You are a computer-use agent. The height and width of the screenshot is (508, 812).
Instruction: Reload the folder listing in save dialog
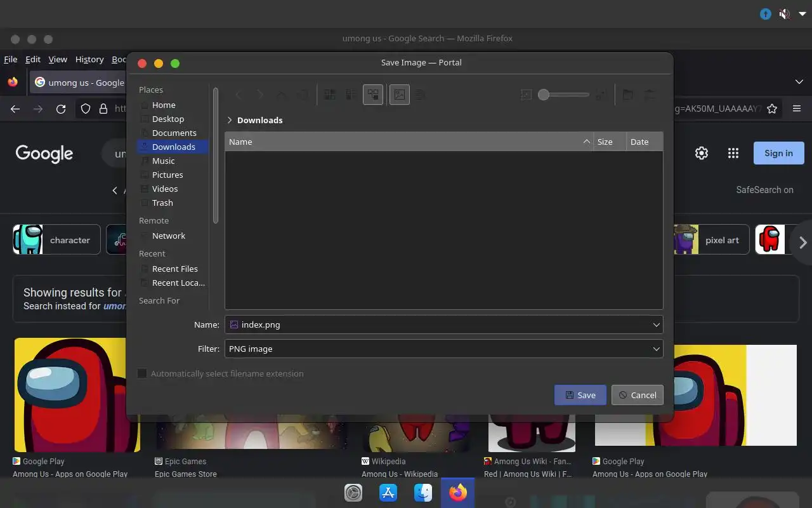(x=303, y=95)
